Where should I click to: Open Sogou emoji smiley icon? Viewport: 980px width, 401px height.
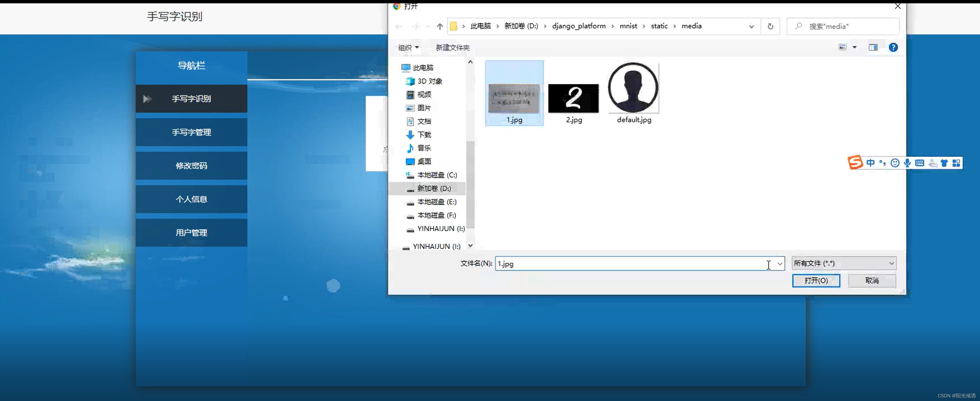(x=895, y=163)
